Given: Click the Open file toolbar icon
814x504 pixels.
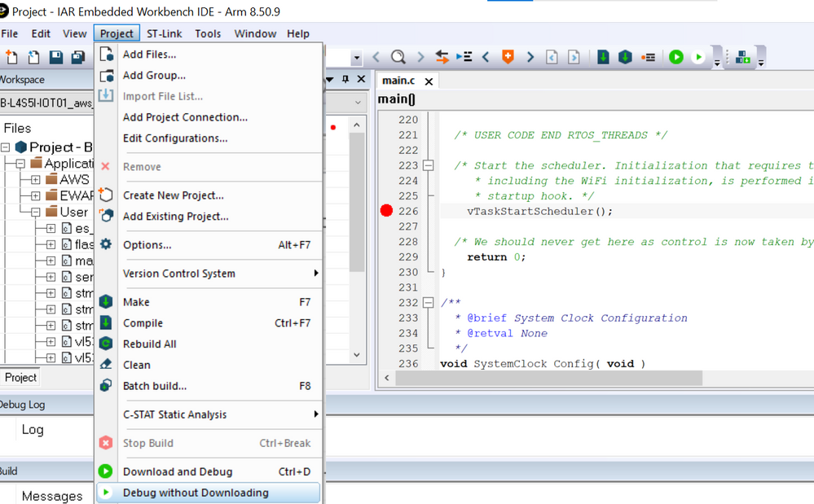Looking at the screenshot, I should tap(33, 56).
